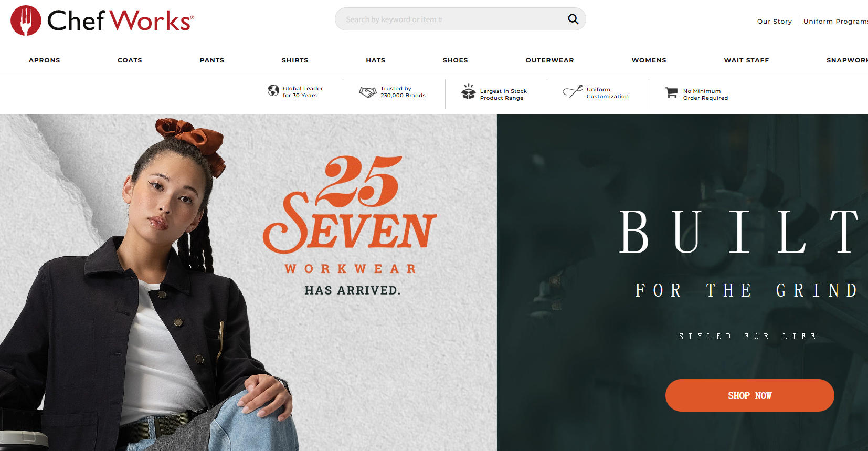Image resolution: width=868 pixels, height=451 pixels.
Task: Open the Coats category menu
Action: (130, 60)
